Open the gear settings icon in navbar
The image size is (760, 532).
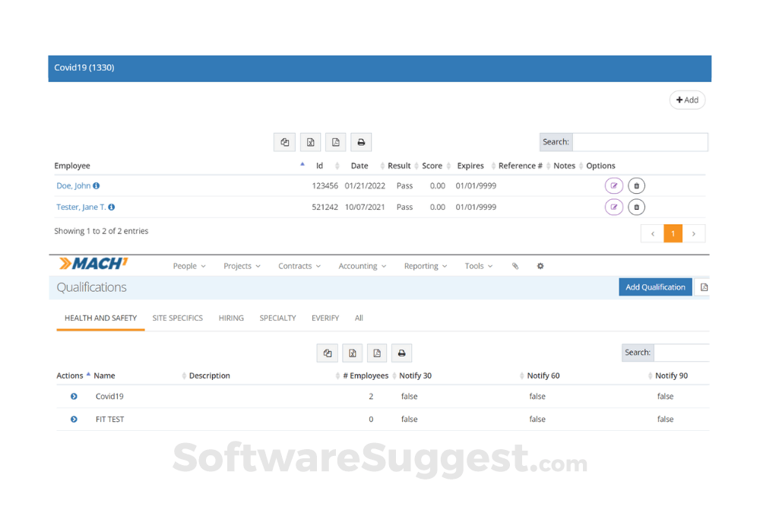(540, 266)
